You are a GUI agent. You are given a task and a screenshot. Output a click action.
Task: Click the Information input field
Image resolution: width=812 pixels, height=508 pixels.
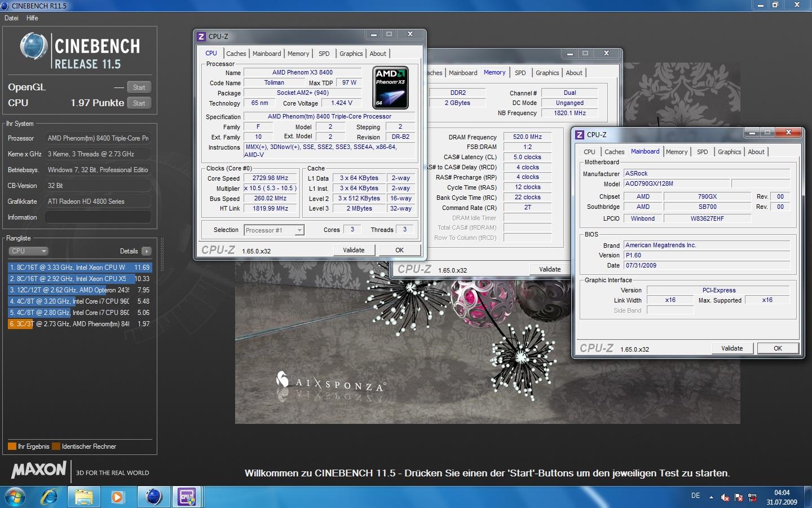tap(98, 217)
